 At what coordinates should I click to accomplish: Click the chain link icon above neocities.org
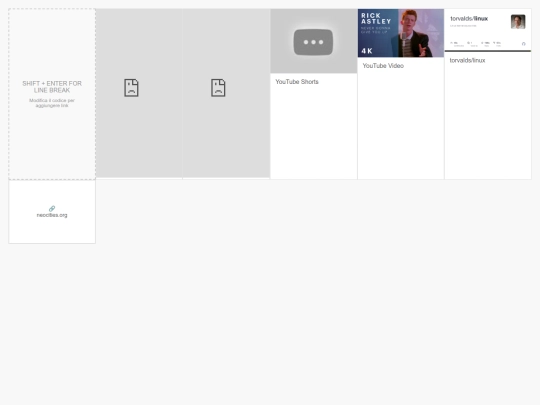tap(52, 208)
